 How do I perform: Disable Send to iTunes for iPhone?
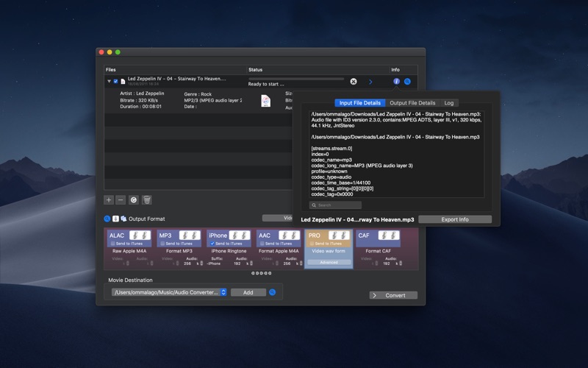212,244
